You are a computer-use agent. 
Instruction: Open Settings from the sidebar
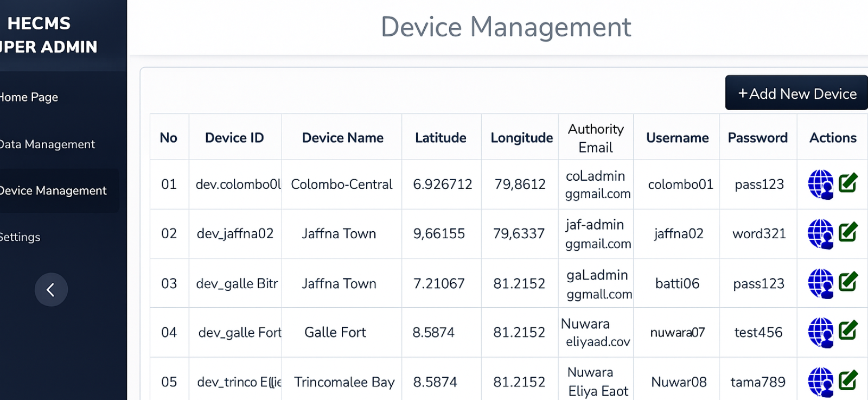pos(20,237)
